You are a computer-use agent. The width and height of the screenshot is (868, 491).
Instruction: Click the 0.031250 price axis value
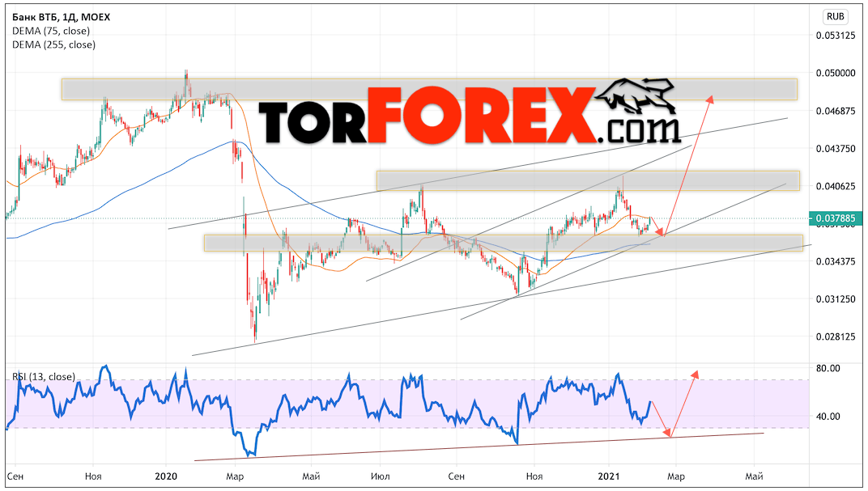click(x=836, y=298)
